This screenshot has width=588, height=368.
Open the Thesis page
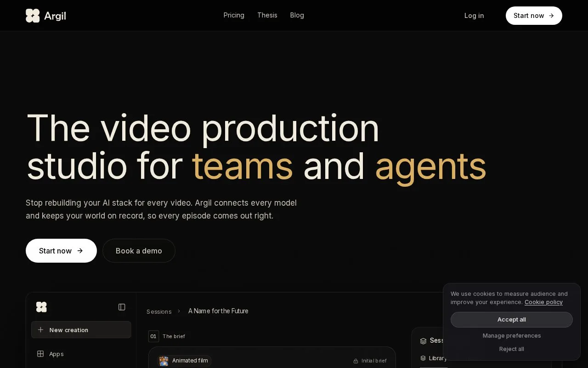click(267, 15)
